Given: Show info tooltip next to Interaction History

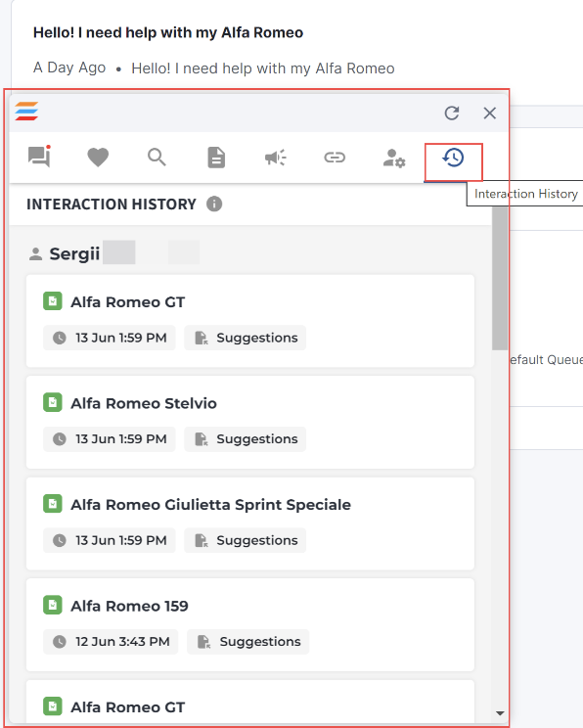Looking at the screenshot, I should pos(214,204).
